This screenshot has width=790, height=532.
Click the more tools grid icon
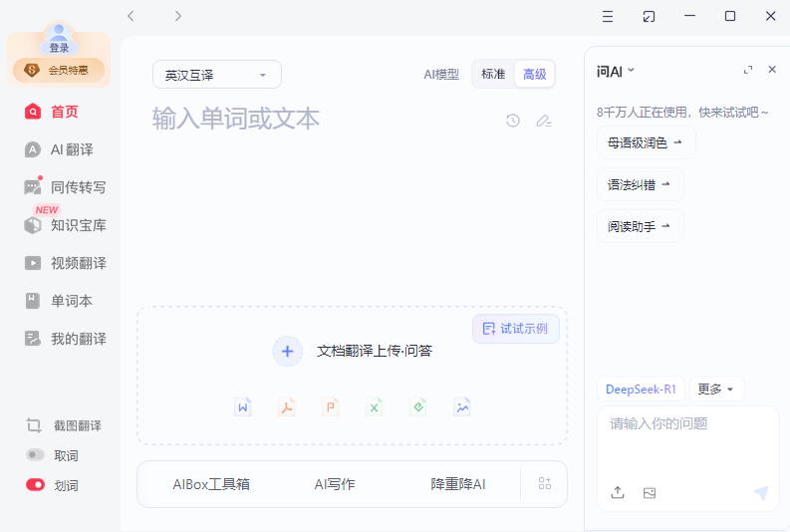[545, 483]
